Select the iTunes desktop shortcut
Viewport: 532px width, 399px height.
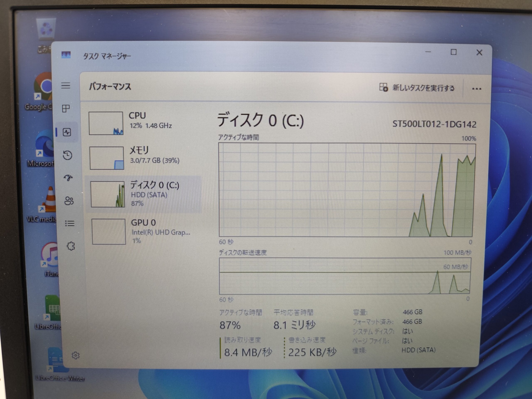[x=50, y=259]
